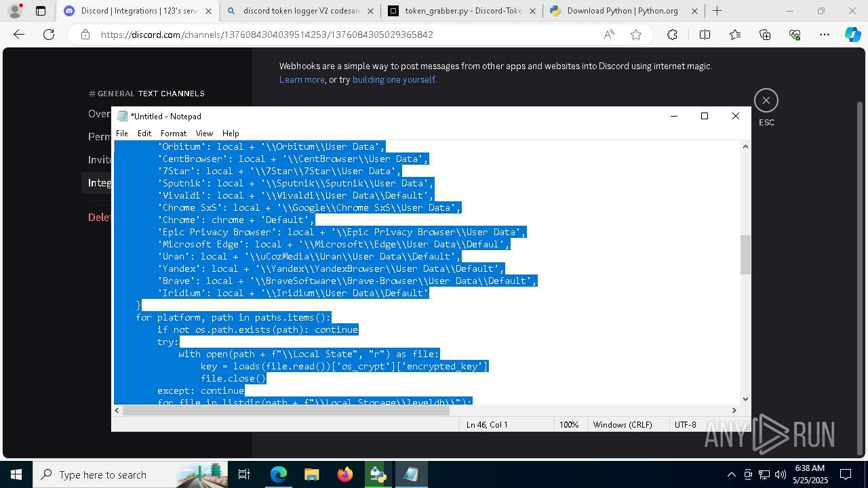
Task: Open Edge tab actions menu icon
Action: pos(41,11)
